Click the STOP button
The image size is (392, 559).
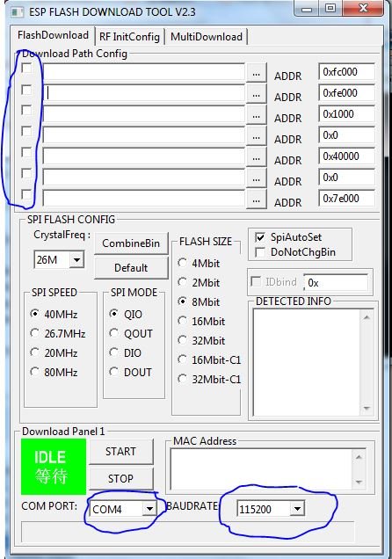(120, 478)
